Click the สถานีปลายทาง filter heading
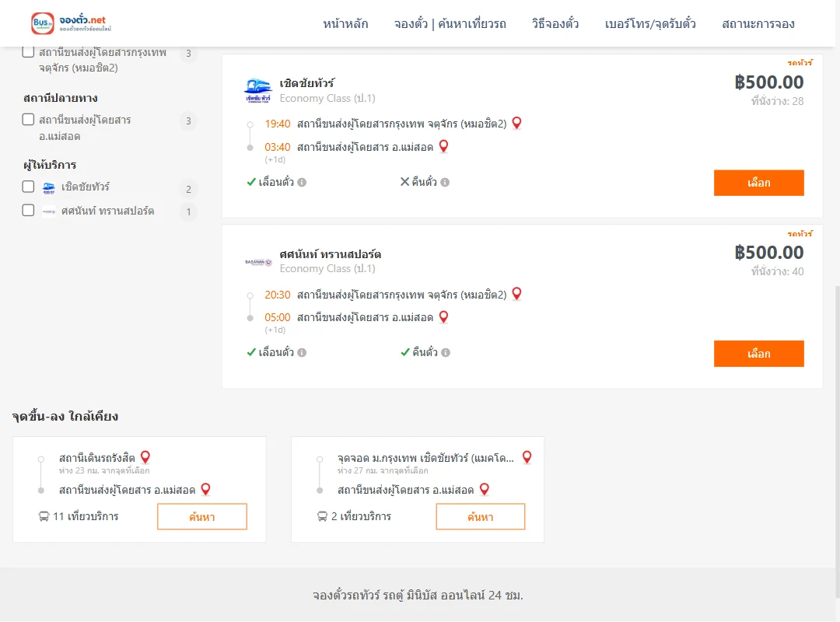This screenshot has width=840, height=622. (x=61, y=98)
